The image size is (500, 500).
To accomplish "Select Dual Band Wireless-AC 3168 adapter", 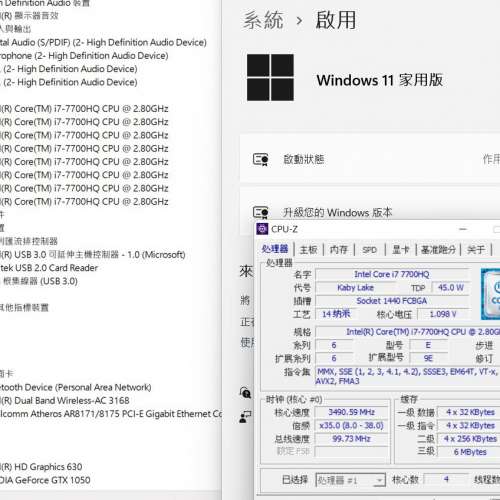I will 64,401.
